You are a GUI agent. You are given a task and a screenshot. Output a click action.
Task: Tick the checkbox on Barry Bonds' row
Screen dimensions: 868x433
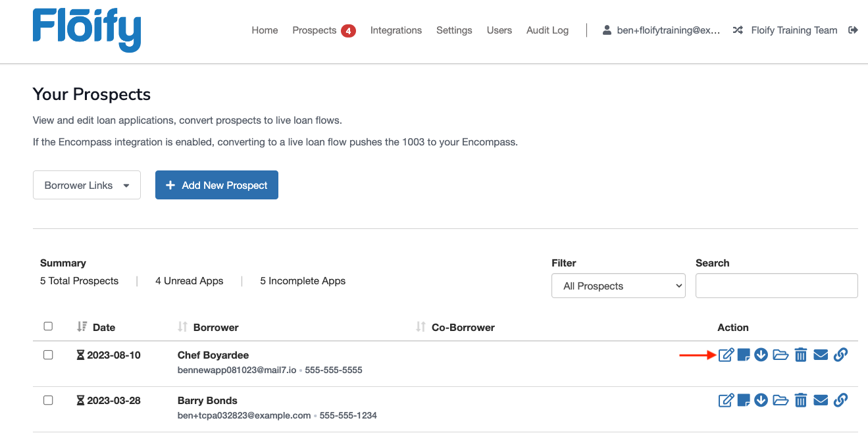click(48, 400)
